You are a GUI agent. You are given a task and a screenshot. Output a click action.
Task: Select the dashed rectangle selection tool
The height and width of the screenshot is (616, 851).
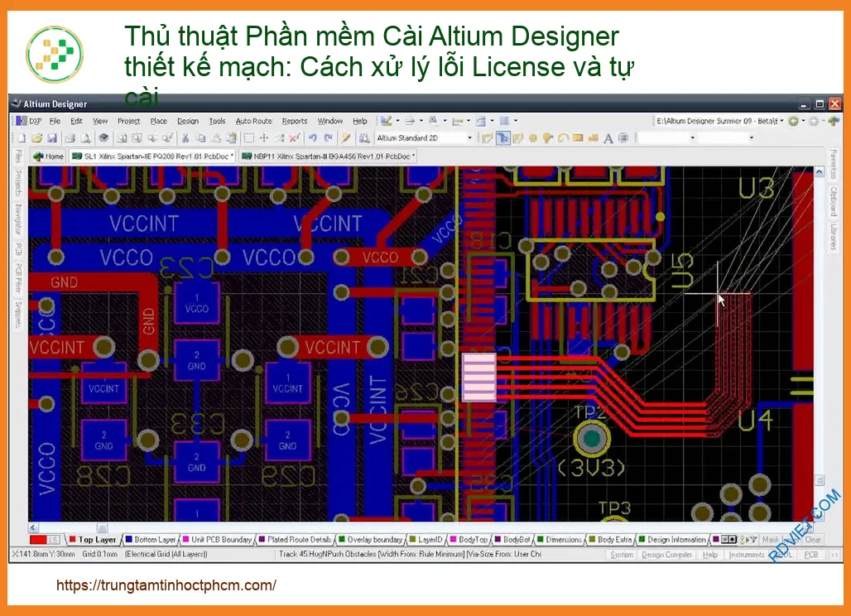point(249,138)
